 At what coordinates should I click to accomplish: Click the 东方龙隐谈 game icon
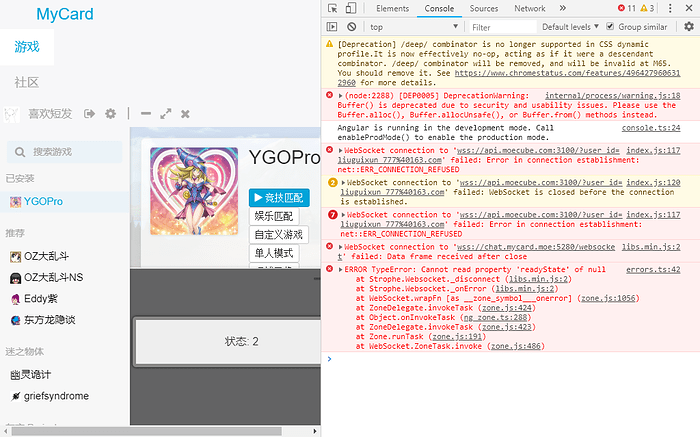tap(16, 320)
